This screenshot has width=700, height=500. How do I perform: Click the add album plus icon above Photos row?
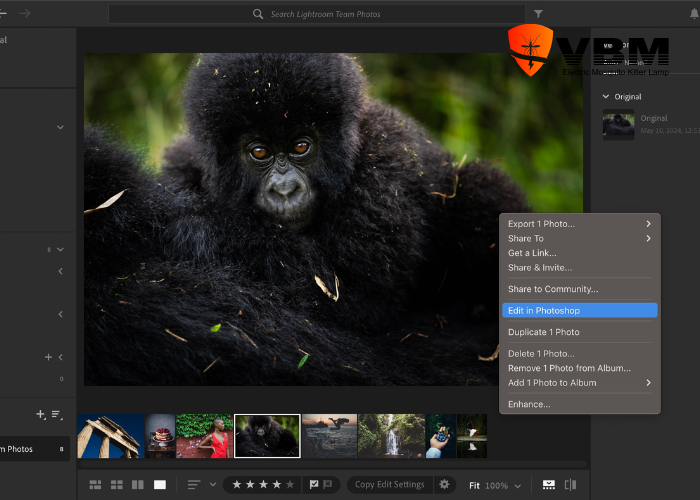[40, 414]
